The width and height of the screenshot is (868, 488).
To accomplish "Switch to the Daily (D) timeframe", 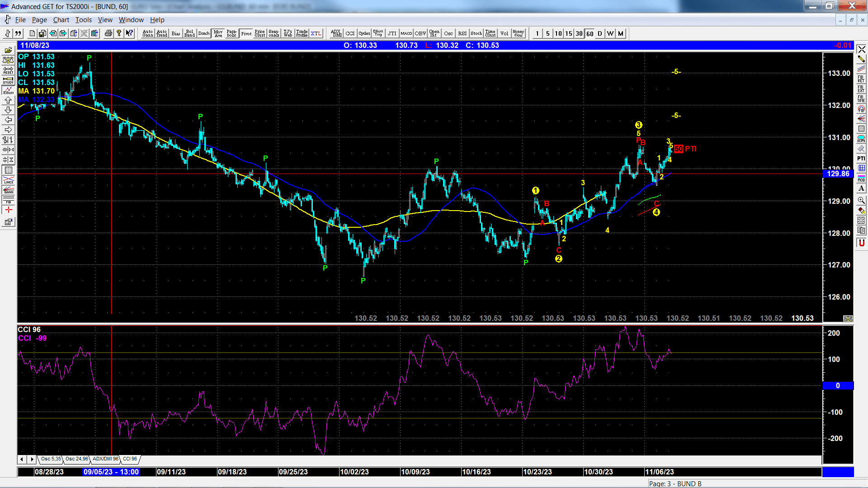I will coord(600,33).
